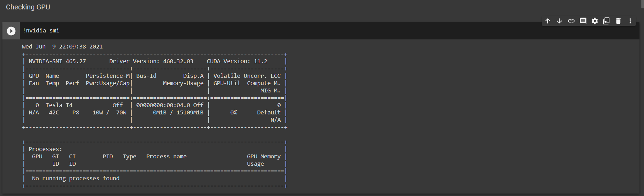
Task: Run the !nvidia-smi code cell
Action: [x=11, y=31]
